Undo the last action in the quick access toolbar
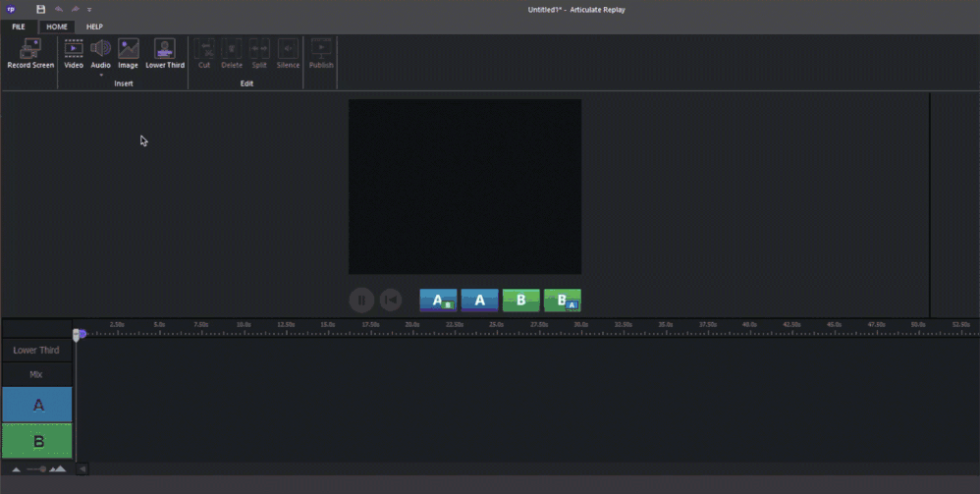Screen dimensions: 980x494 pos(59,10)
